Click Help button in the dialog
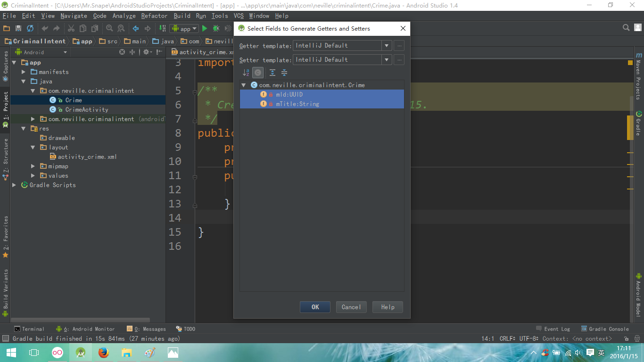Screen dimensions: 644x362 388,307
